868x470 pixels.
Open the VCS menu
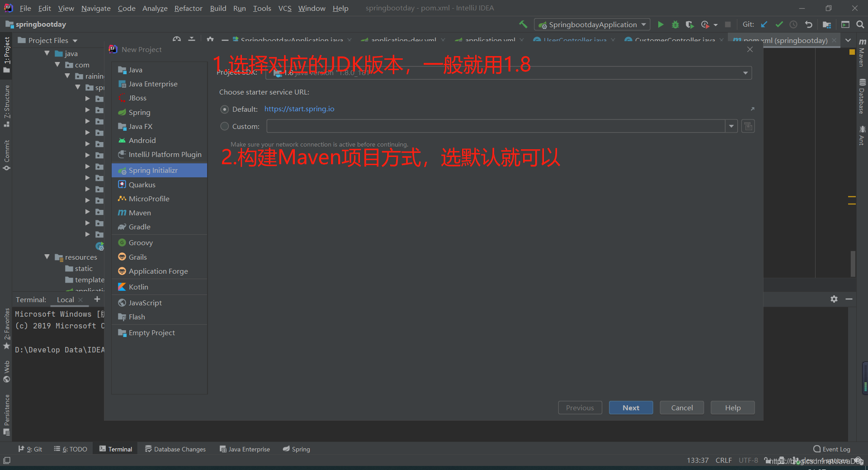coord(285,8)
